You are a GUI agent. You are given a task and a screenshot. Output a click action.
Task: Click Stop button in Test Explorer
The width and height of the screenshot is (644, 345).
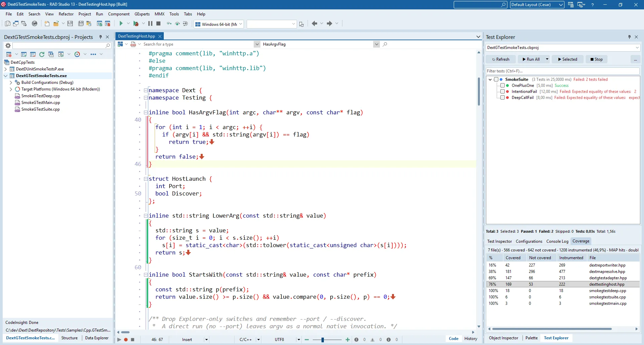pyautogui.click(x=596, y=59)
